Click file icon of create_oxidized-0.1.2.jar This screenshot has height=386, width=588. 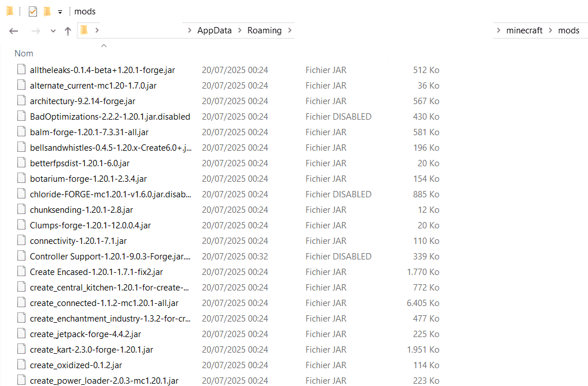click(x=21, y=365)
